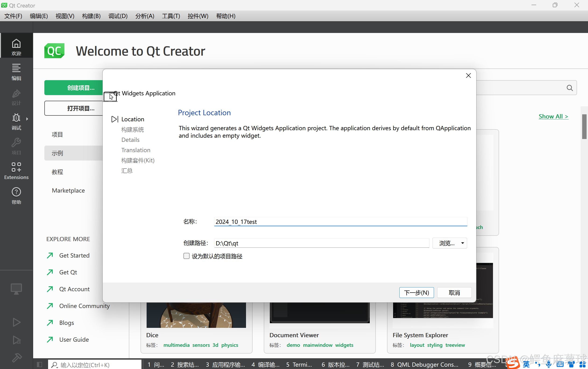Click the Design panel icon in sidebar

(16, 97)
